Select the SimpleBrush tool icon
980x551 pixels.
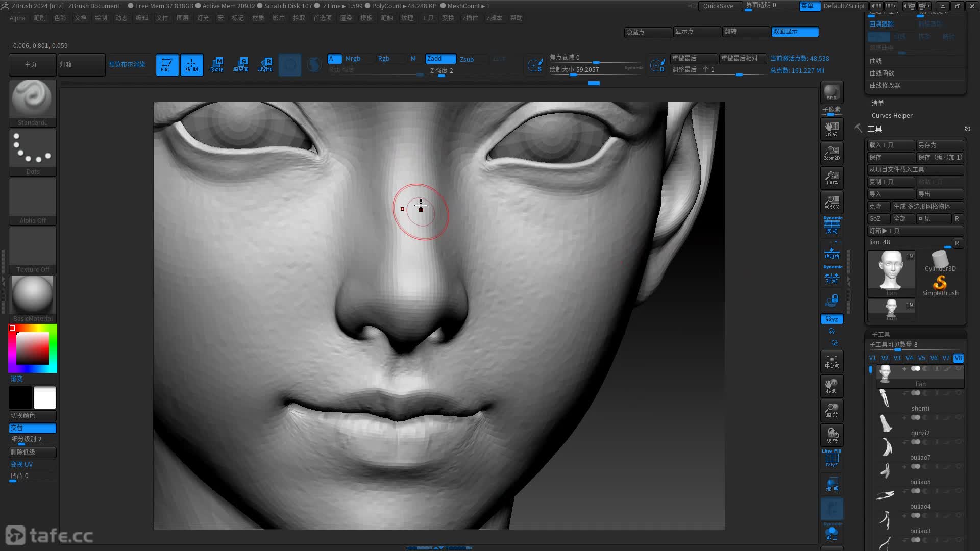(940, 286)
